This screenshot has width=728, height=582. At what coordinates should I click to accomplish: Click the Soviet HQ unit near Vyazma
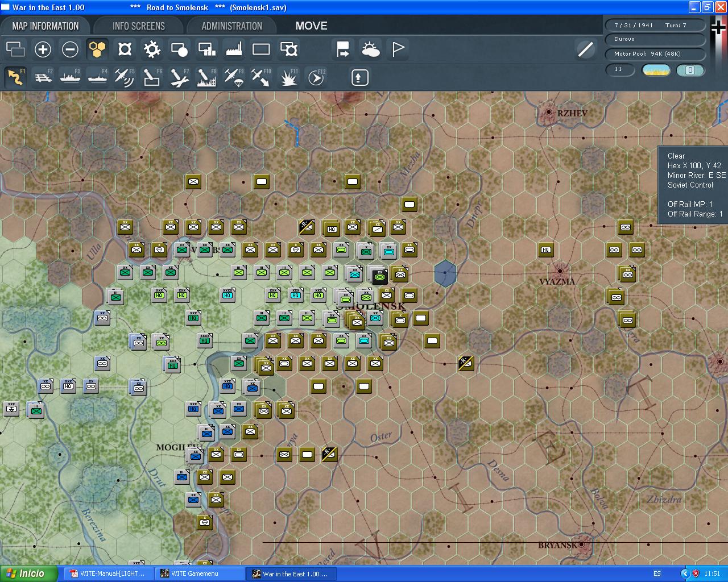(546, 250)
